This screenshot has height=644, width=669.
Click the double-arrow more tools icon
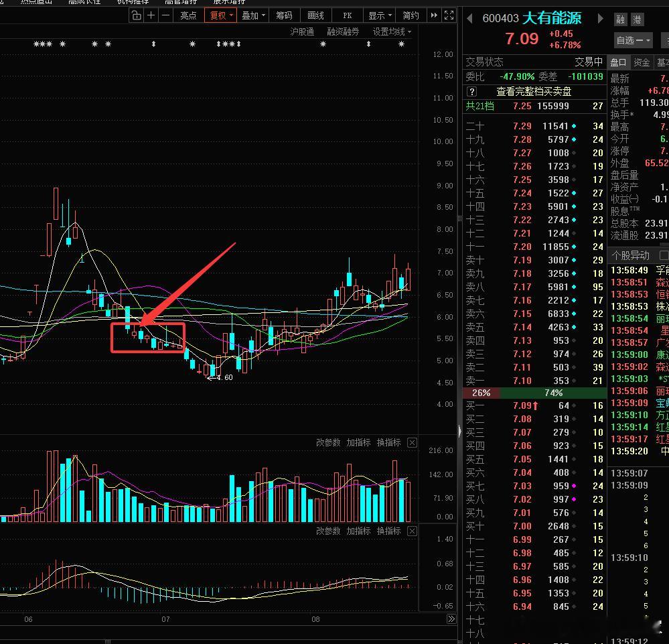pos(435,15)
